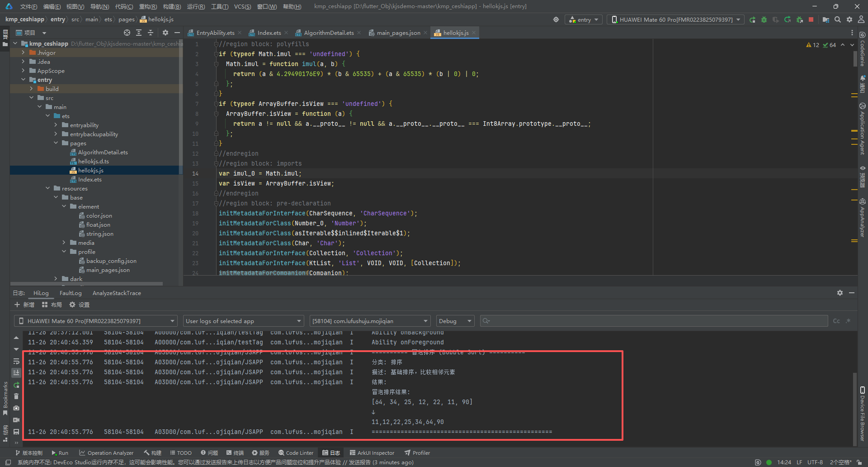Open Code Linter tool window

[296, 453]
